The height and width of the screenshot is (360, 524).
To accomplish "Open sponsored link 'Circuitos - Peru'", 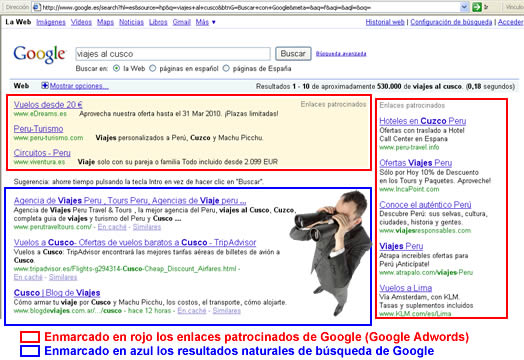I will [x=42, y=153].
